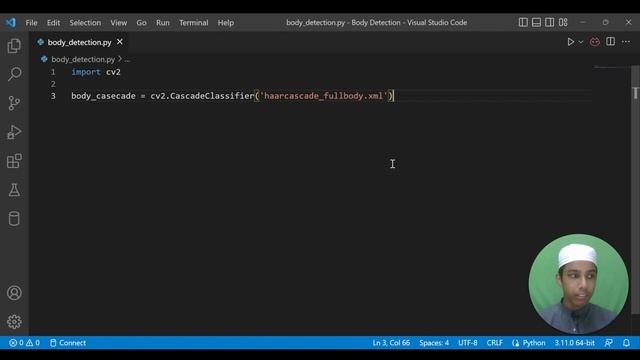640x360 pixels.
Task: Open the feedback icon in status bar
Action: tap(609, 343)
